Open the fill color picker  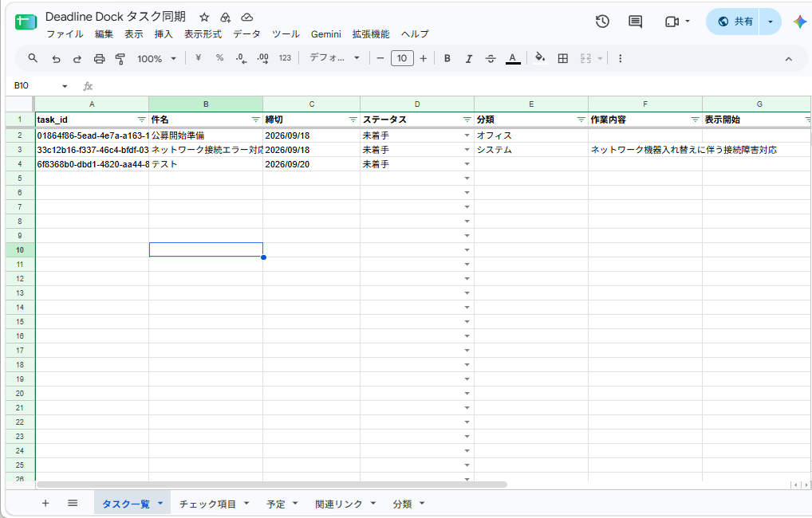[x=540, y=58]
